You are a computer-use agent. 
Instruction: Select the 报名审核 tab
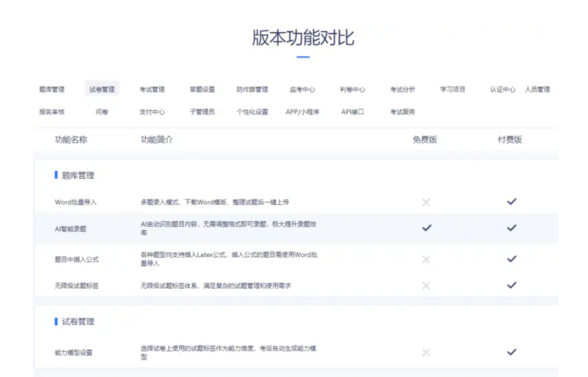[52, 112]
